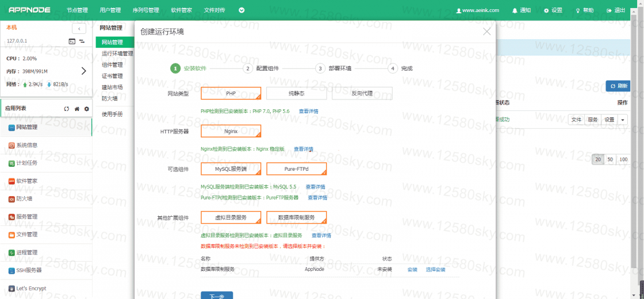
Task: Click 选择安装 for 数据库限制服务
Action: [x=436, y=270]
